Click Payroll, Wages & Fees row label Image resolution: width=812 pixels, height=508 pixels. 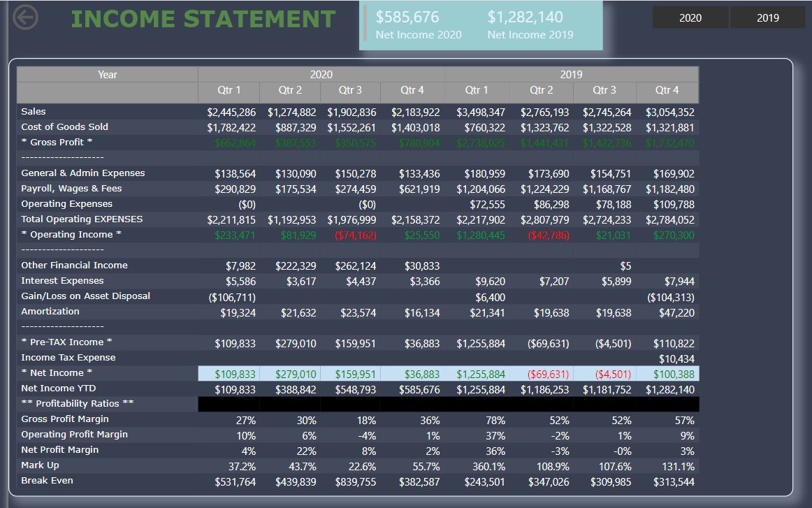(x=71, y=189)
